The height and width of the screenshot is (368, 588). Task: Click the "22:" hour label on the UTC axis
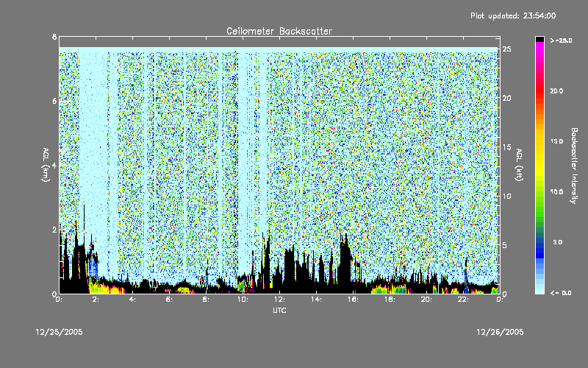463,300
